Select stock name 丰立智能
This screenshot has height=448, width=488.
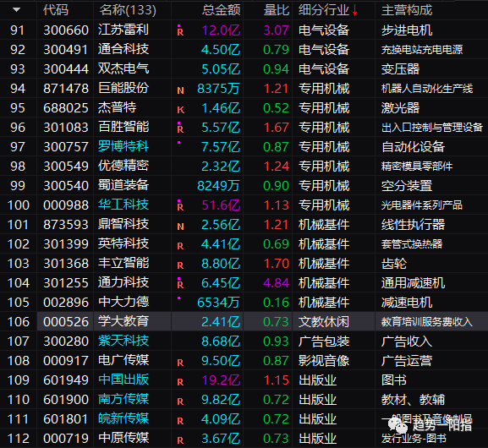click(123, 263)
